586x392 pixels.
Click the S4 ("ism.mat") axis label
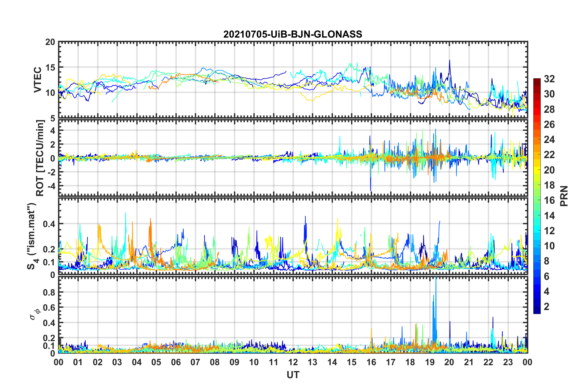tap(32, 236)
